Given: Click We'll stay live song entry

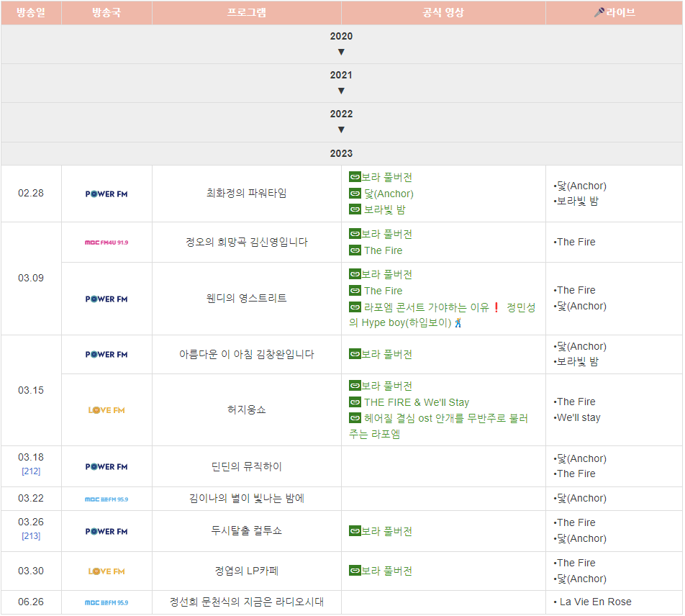Looking at the screenshot, I should tap(577, 417).
